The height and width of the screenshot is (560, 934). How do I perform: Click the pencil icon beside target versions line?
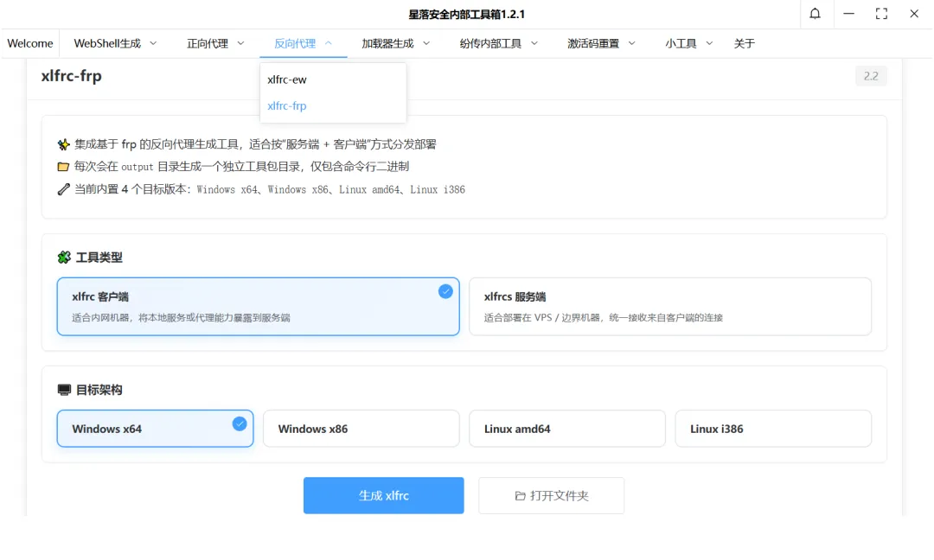[x=63, y=189]
